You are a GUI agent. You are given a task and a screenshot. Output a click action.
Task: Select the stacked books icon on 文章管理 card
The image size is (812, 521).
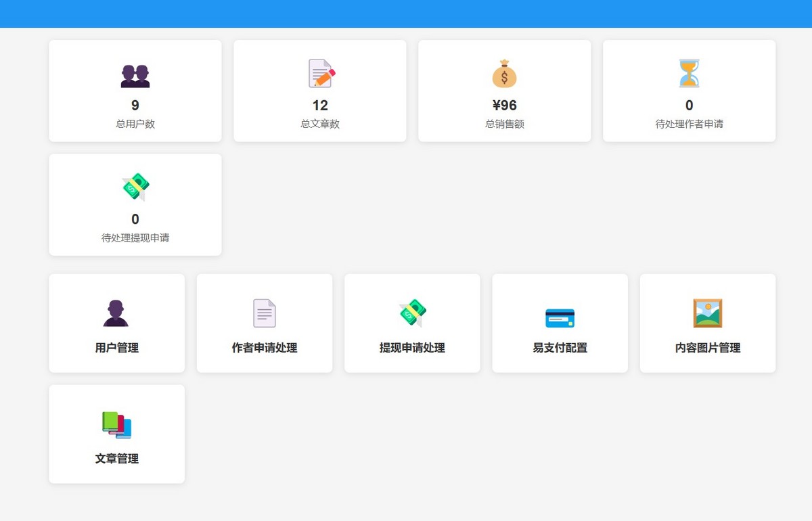(116, 424)
